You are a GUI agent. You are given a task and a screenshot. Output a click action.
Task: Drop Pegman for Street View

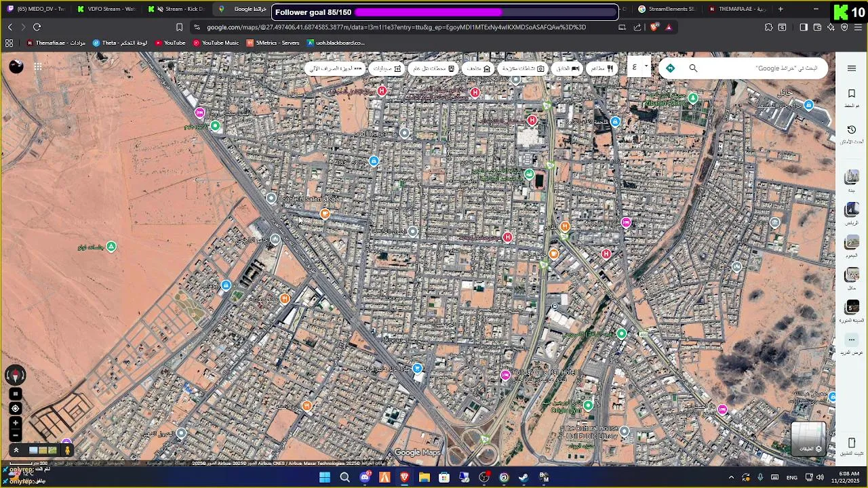point(67,450)
